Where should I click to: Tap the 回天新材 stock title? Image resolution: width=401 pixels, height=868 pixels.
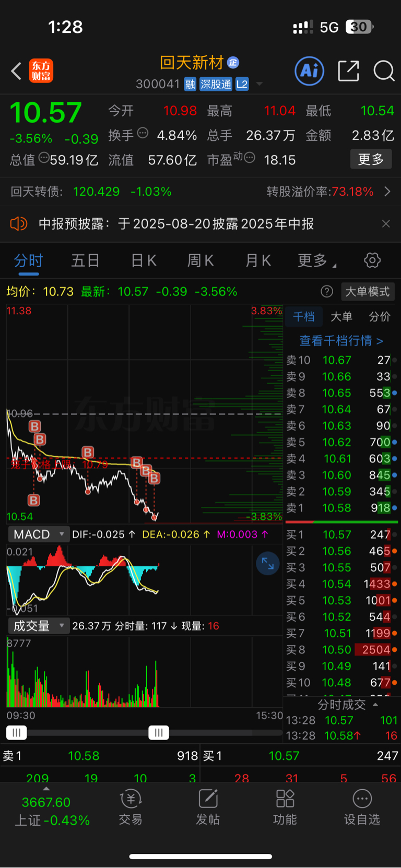pos(192,63)
